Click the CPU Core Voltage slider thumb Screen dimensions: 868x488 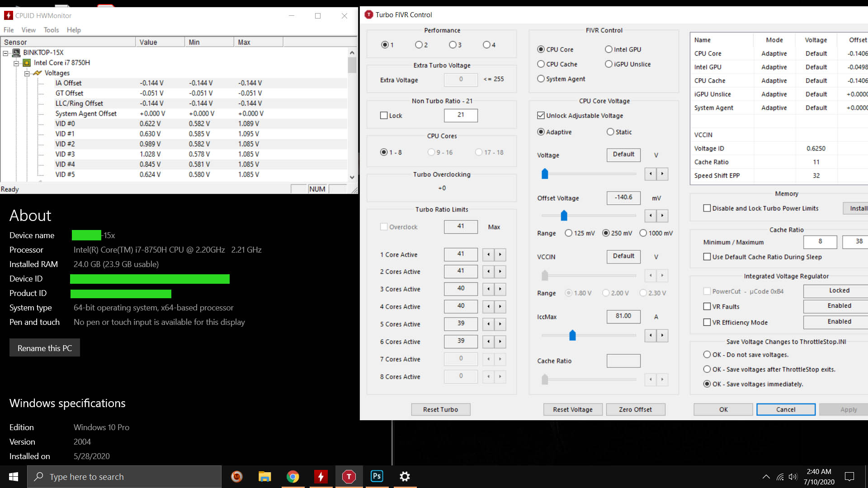(545, 174)
